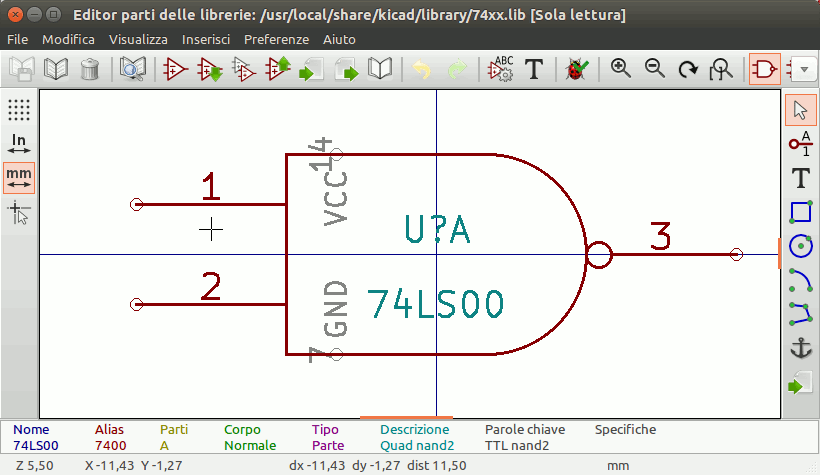Open the Inserisci menu
Screen dimensions: 820x475
(206, 40)
